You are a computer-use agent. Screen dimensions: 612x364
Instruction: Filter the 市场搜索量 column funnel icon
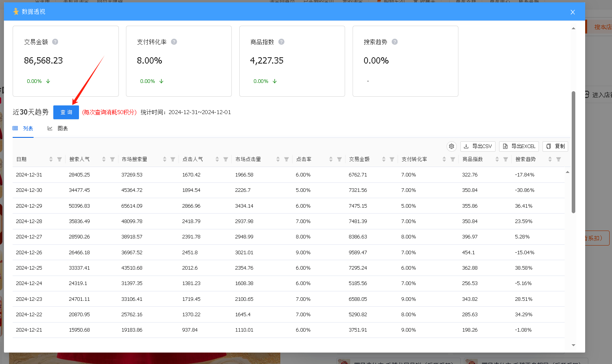[x=173, y=159]
